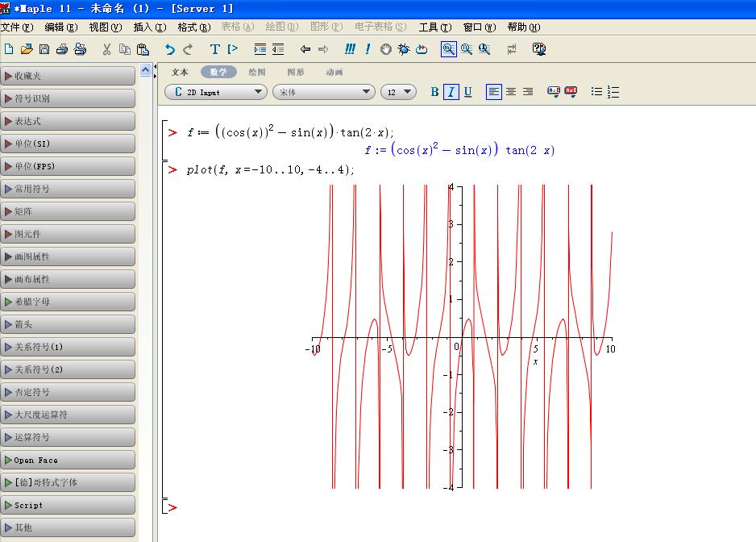This screenshot has width=756, height=542.
Task: Switch to the 文本 tab
Action: 180,72
